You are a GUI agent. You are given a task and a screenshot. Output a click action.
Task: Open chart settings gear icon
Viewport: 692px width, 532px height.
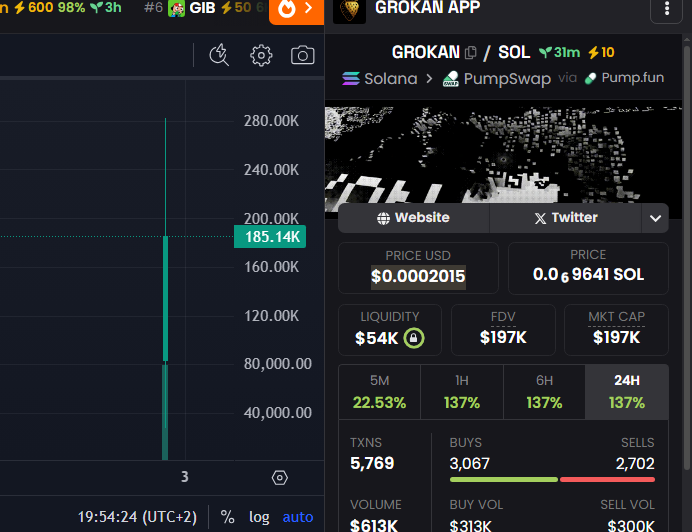[261, 55]
